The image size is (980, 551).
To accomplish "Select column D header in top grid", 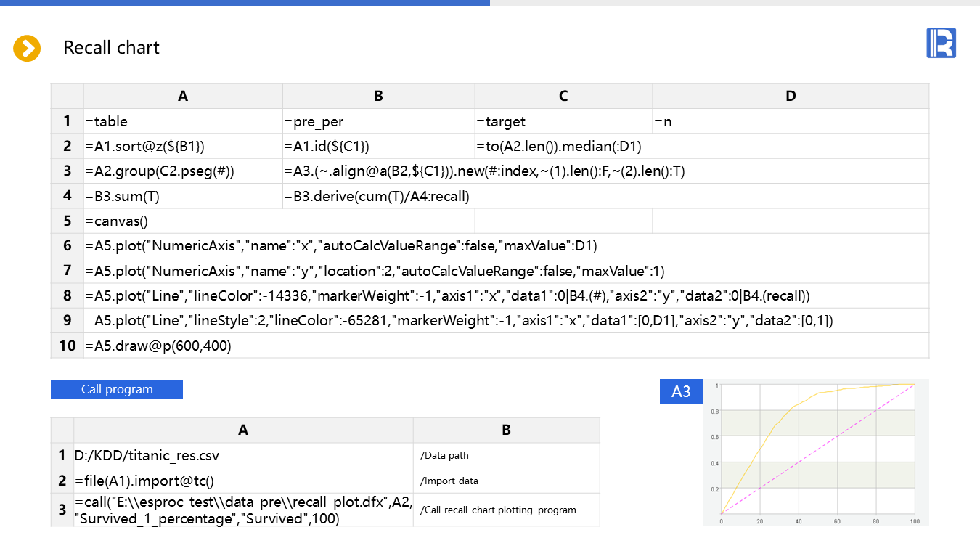I will [791, 96].
